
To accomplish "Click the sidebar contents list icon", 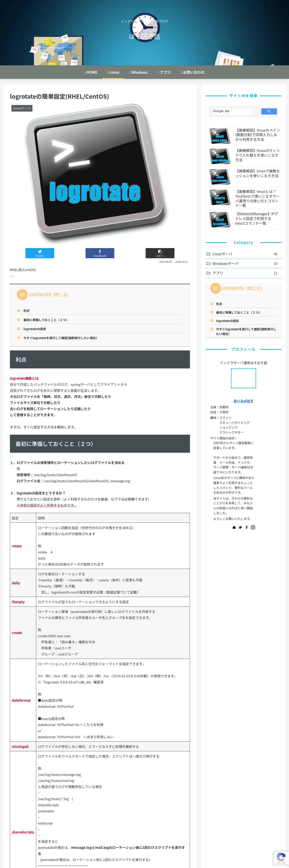I will pyautogui.click(x=215, y=288).
